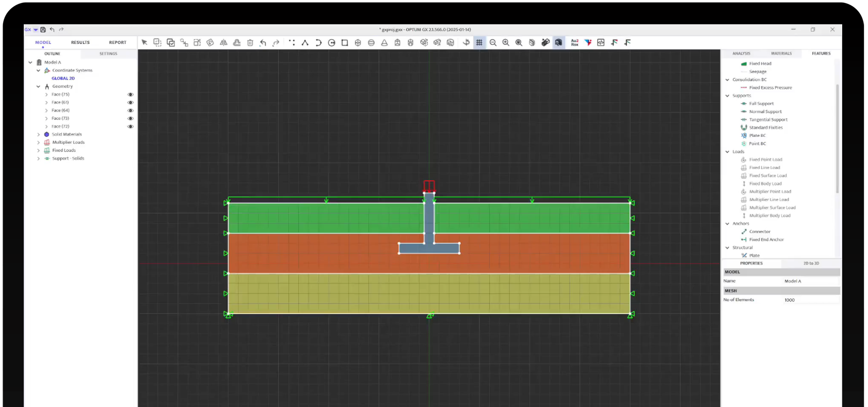Collapse the Loads feature group
868x407 pixels.
(728, 152)
